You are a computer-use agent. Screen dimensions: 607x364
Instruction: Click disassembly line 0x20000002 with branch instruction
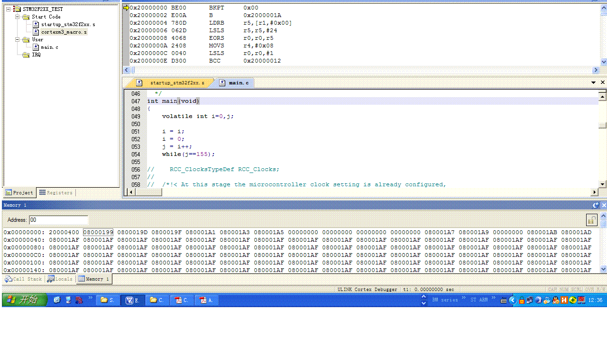point(205,15)
